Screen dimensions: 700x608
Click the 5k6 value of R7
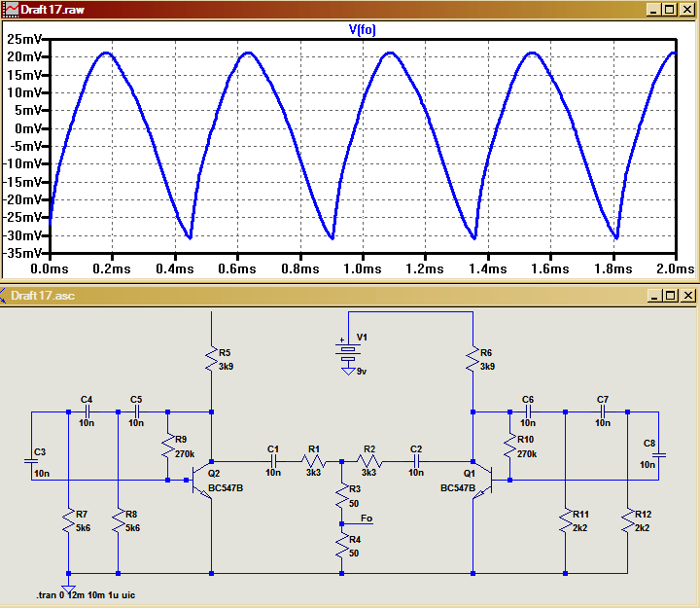pos(83,528)
